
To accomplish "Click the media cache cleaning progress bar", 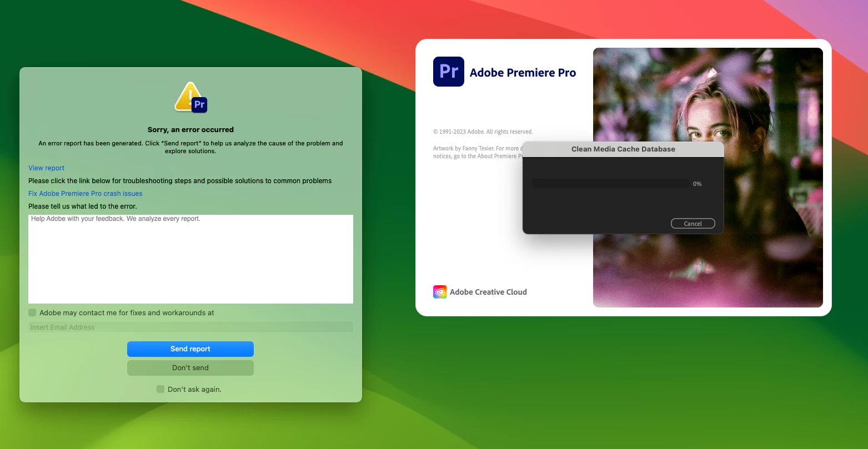I will click(610, 184).
